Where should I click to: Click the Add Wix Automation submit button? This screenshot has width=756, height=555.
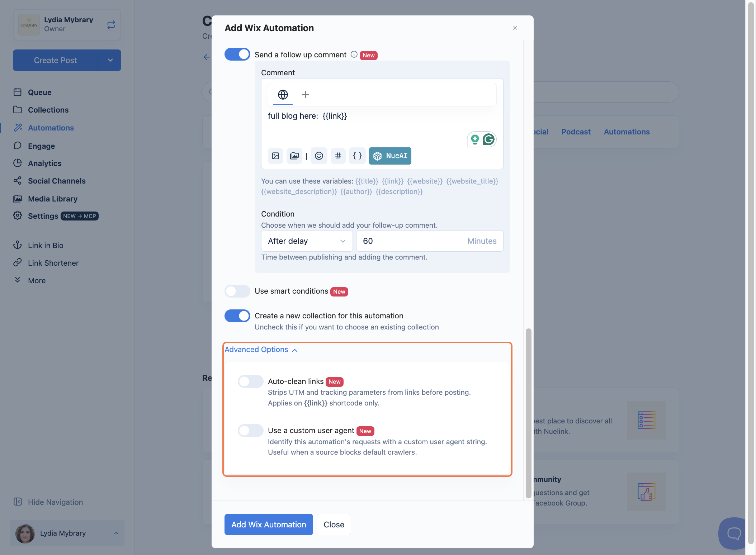click(269, 525)
